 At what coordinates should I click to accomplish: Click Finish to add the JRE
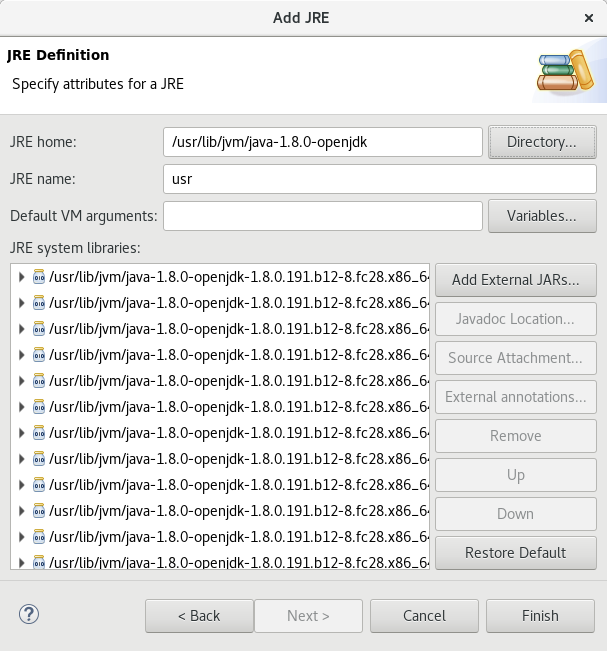coord(540,616)
